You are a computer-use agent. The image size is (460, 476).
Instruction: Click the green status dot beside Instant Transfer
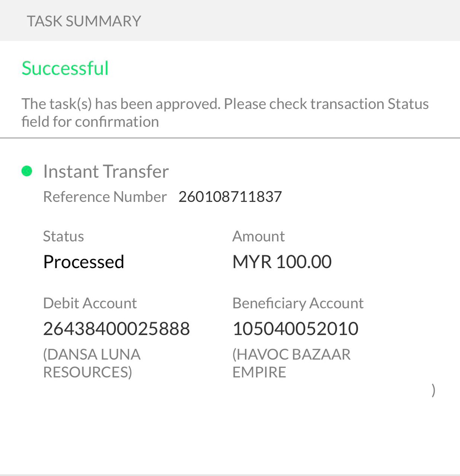coord(27,171)
